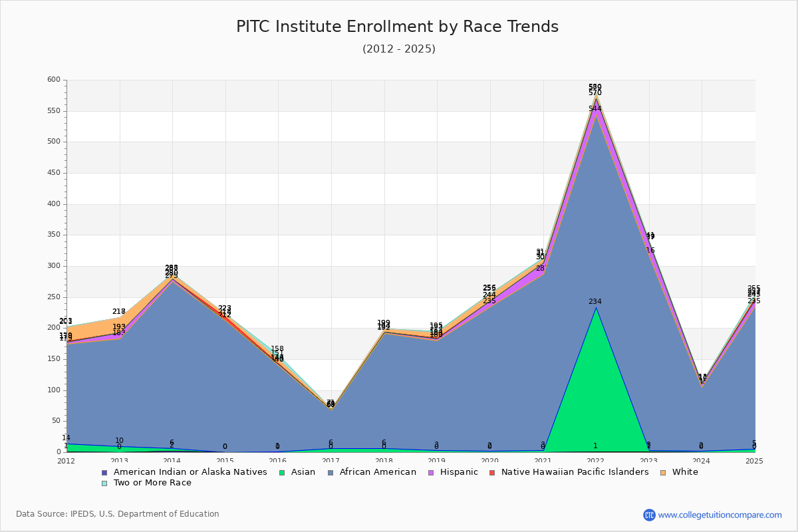The width and height of the screenshot is (798, 532).
Task: Click the 158 data label at 2016
Action: (x=277, y=349)
